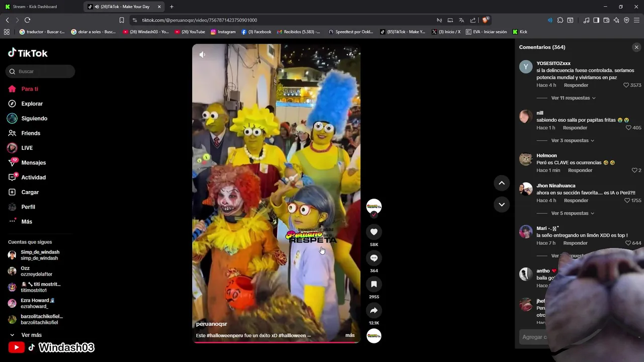
Task: Like YOSESITOZxxx's comment
Action: coord(626,85)
